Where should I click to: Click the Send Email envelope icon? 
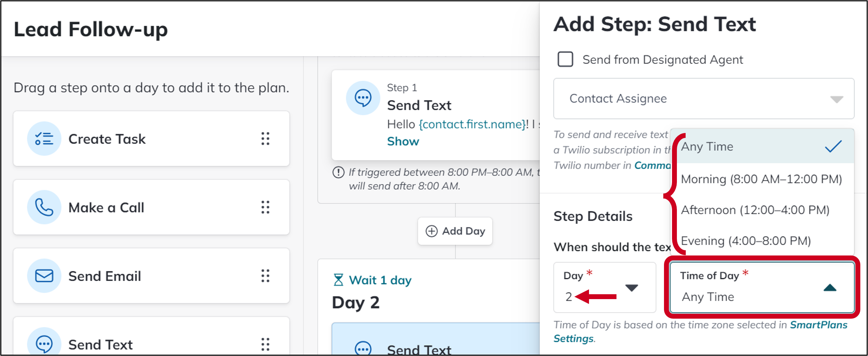(44, 276)
